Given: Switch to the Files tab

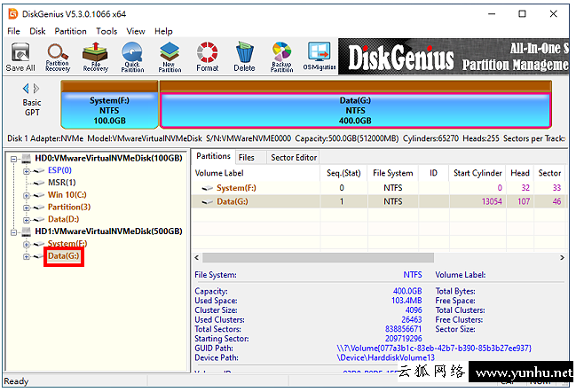Looking at the screenshot, I should pyautogui.click(x=250, y=158).
